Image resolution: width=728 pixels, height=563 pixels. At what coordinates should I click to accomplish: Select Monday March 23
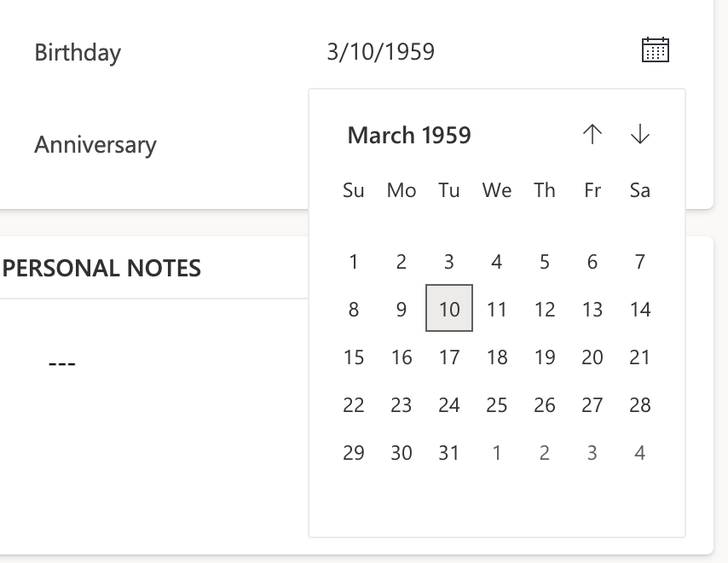(x=402, y=405)
